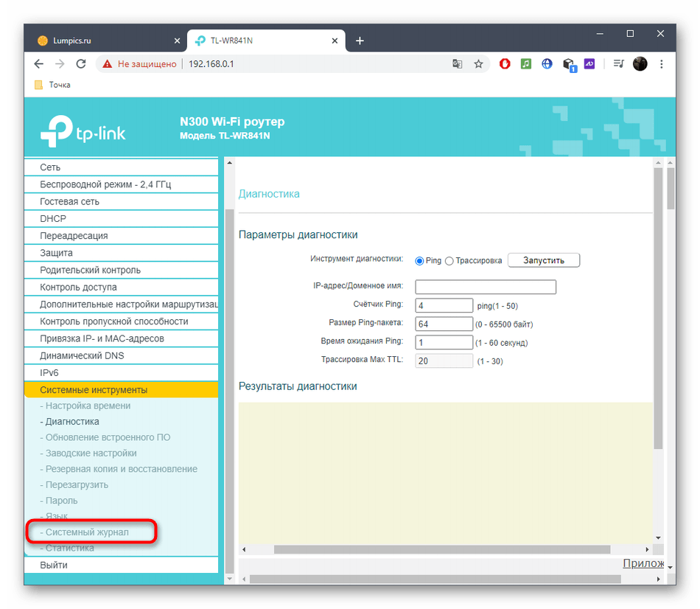700x609 pixels.
Task: Open the purple extension icon
Action: [x=589, y=64]
